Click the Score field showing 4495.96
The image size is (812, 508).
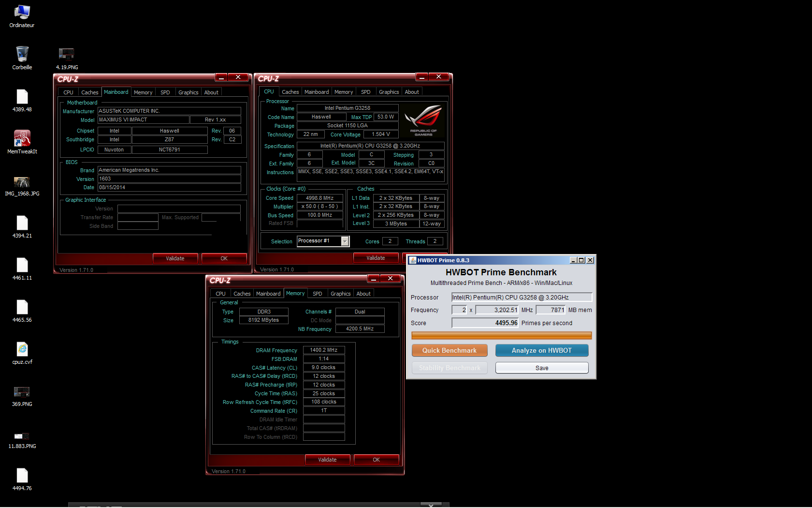coord(485,323)
